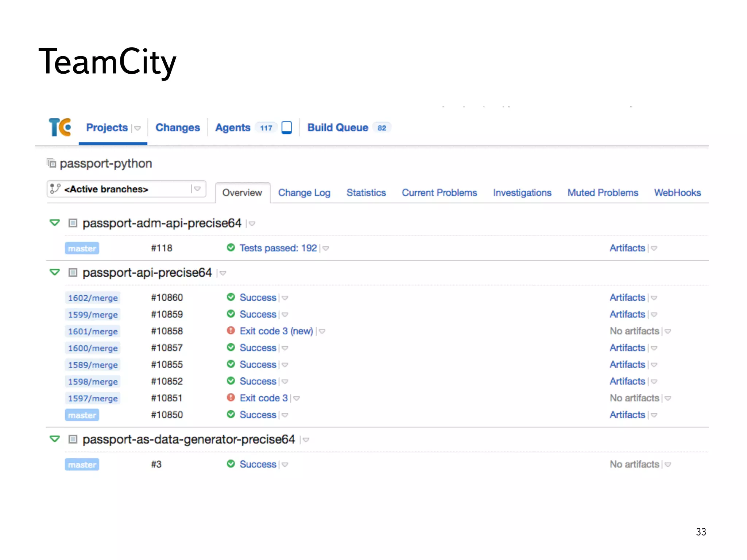Open Artifacts link for build #10860
The height and width of the screenshot is (560, 747).
(x=628, y=297)
